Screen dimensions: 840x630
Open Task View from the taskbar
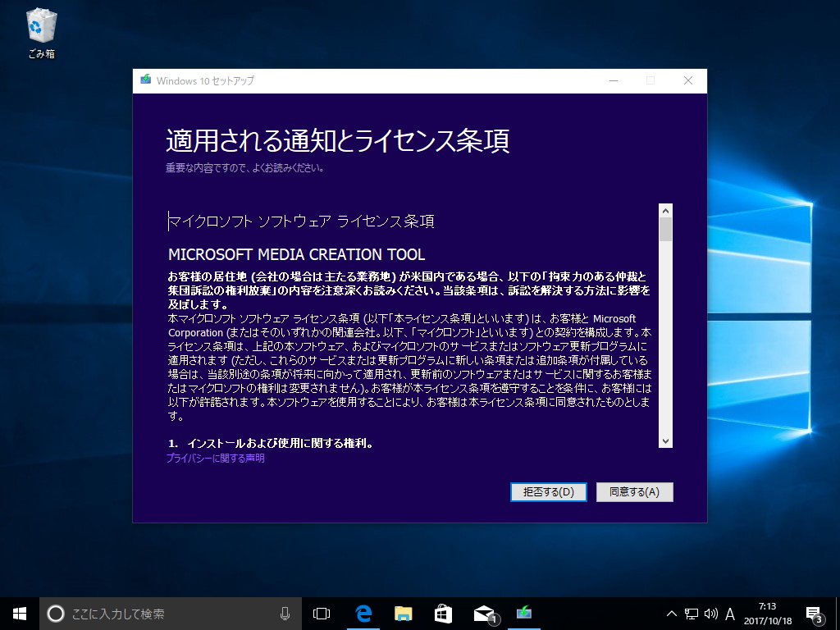(x=322, y=612)
